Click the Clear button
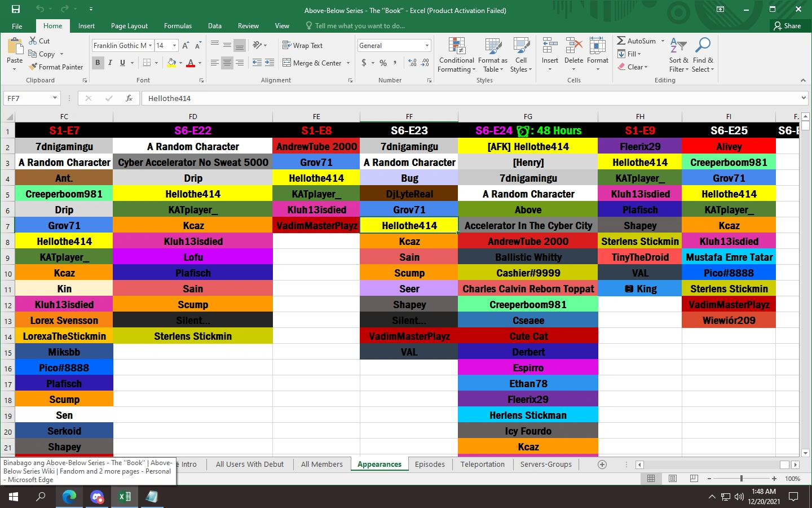Viewport: 812px width, 508px height. (x=632, y=67)
